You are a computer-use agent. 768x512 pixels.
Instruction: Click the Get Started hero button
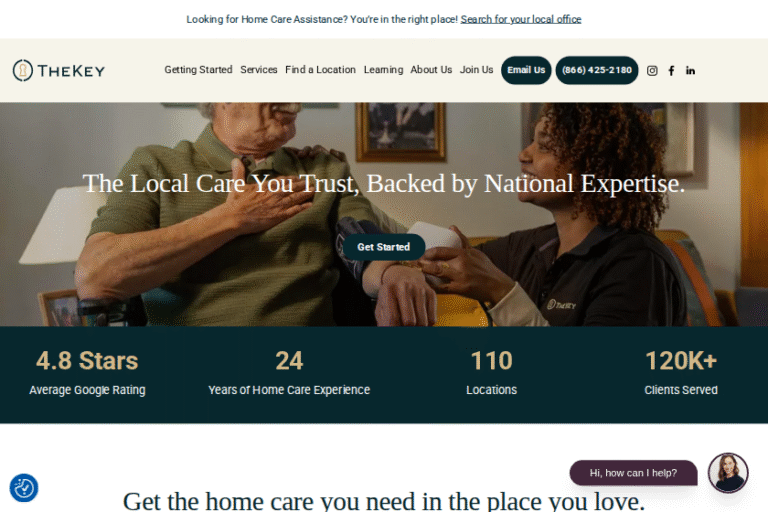[x=384, y=247]
